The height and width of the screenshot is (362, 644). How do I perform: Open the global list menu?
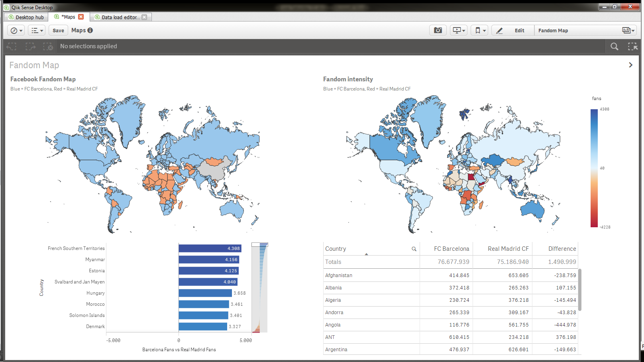(x=37, y=30)
